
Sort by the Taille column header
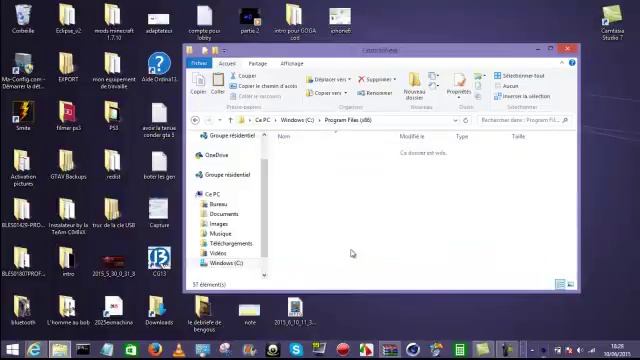[518, 136]
